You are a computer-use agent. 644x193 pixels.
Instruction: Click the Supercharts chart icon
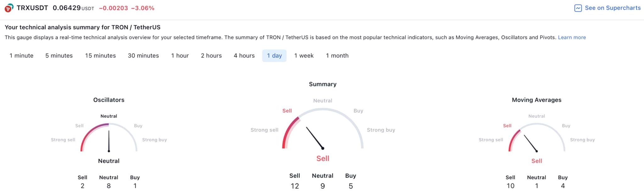578,8
